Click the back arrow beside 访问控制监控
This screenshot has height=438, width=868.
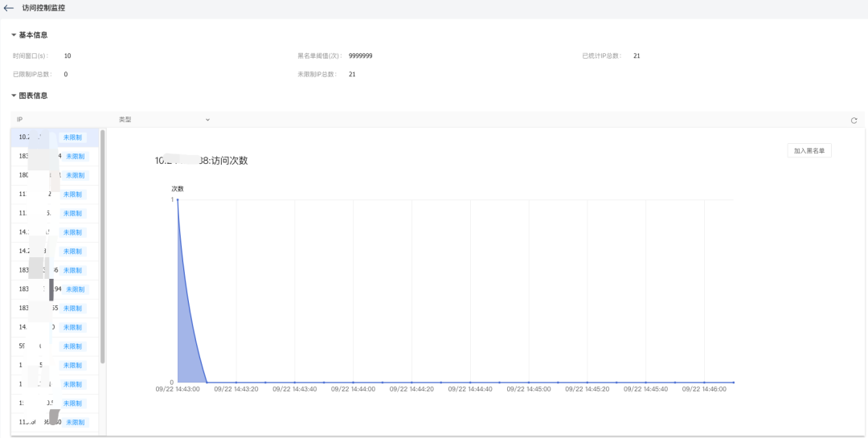[x=9, y=8]
